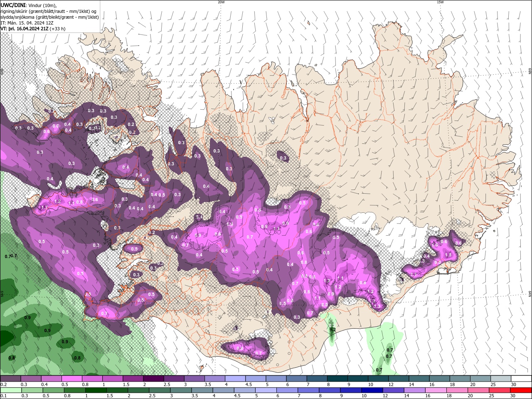Click the '20W' longitude label
The height and width of the screenshot is (399, 532).
point(221,2)
